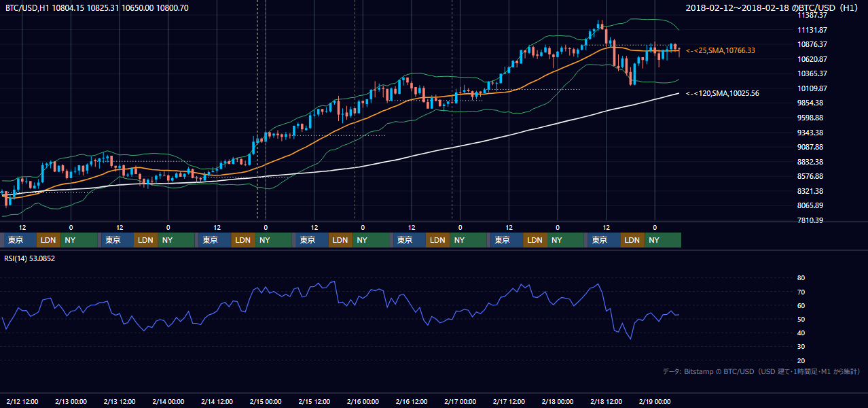Click the 2/13 12:00 date label
Screen dimensions: 868x408
click(x=120, y=401)
